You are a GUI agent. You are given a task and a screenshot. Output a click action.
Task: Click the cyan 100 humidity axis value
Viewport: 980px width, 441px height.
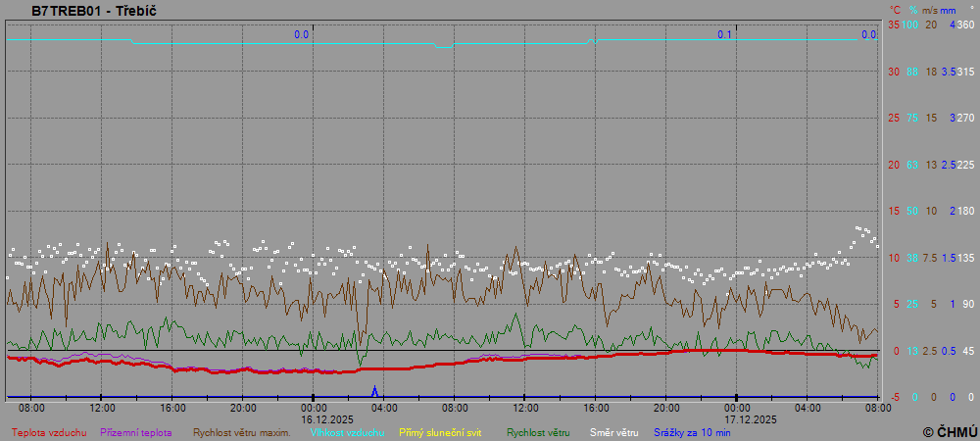[x=910, y=24]
